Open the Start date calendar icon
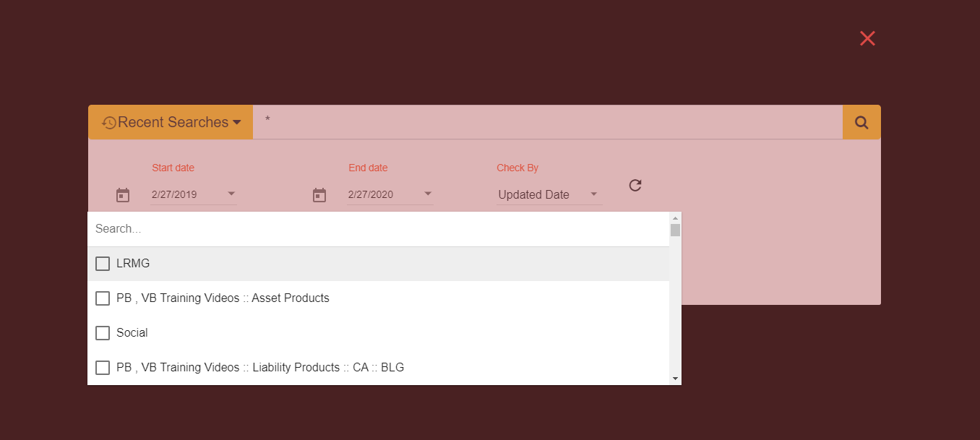 click(x=123, y=195)
